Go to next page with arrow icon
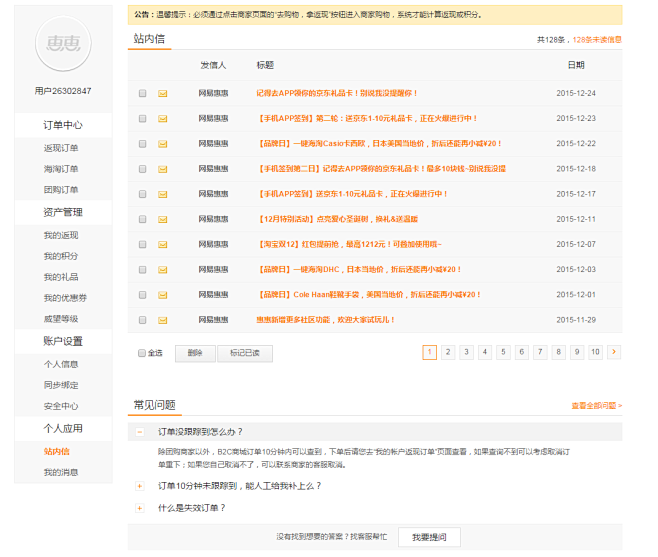Screen dimensions: 658x557 coord(614,352)
